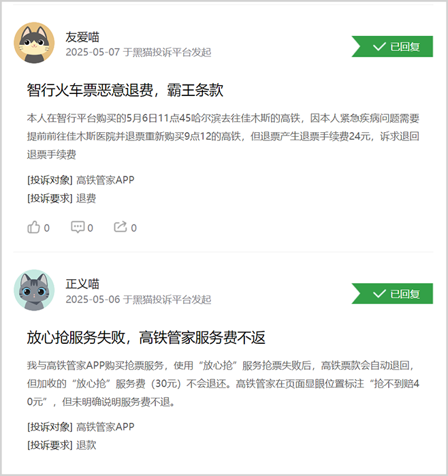The width and height of the screenshot is (448, 476).
Task: Open 友爱喵 cat avatar profile
Action: point(34,42)
